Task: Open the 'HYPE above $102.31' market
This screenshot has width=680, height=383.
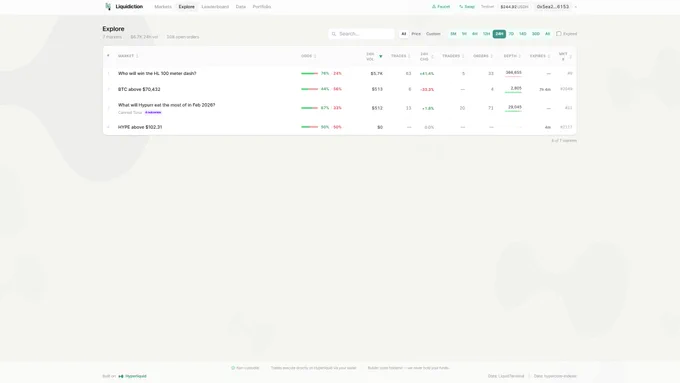Action: (x=140, y=127)
